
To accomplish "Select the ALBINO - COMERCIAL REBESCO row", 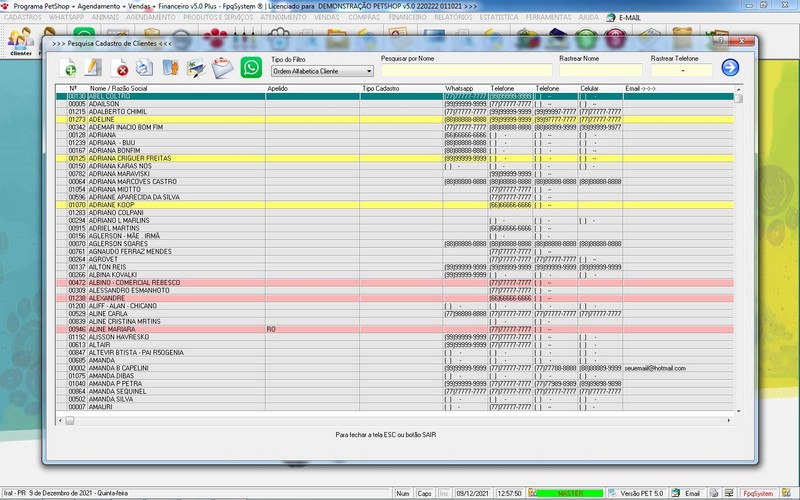I will 394,282.
